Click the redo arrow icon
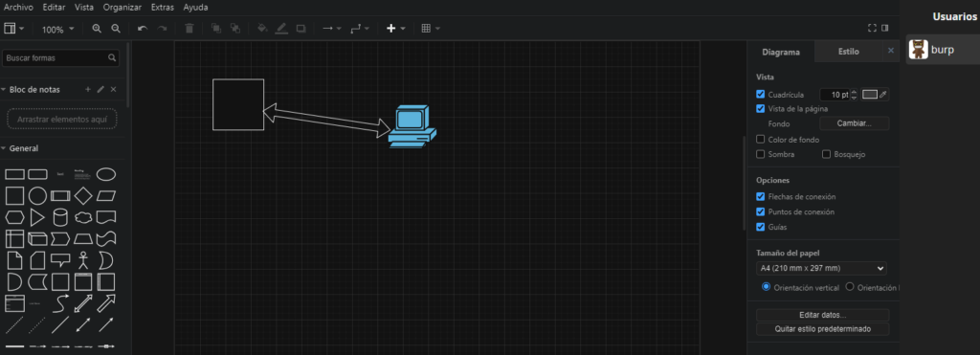Viewport: 980px width, 355px height. pyautogui.click(x=162, y=29)
